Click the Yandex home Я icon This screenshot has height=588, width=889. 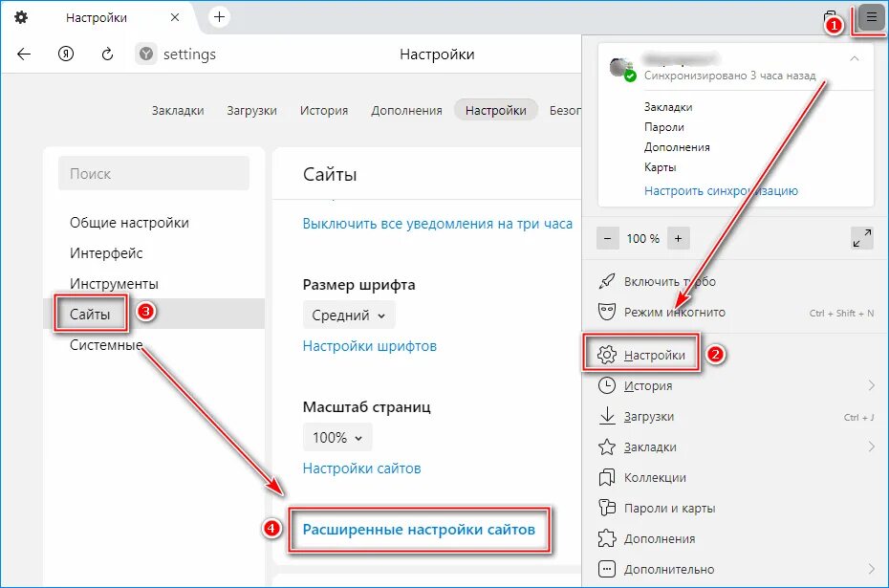66,54
